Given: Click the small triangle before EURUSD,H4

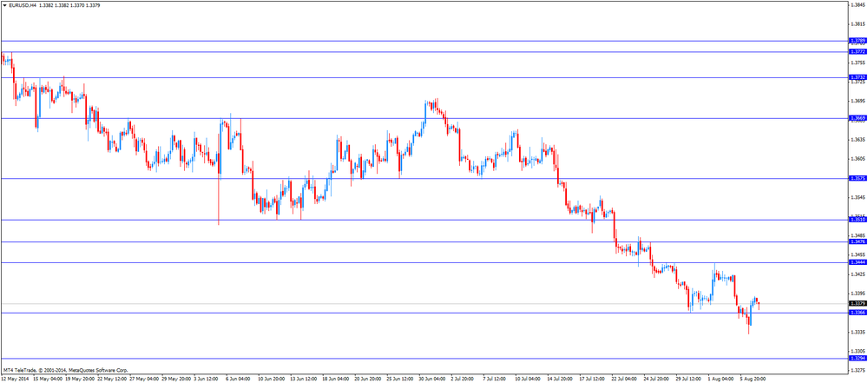Looking at the screenshot, I should (x=5, y=5).
